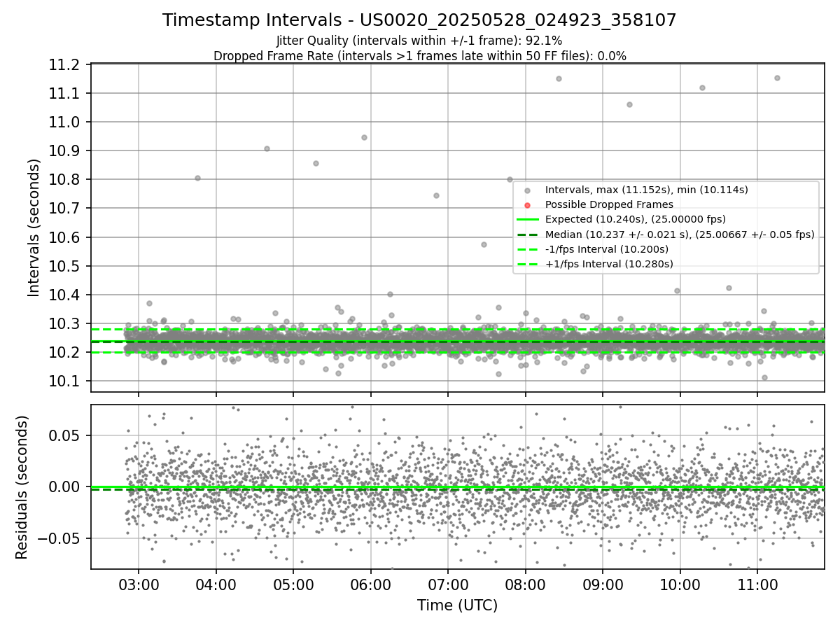
Task: Click the 09:00 x-axis tick label
Action: click(603, 584)
